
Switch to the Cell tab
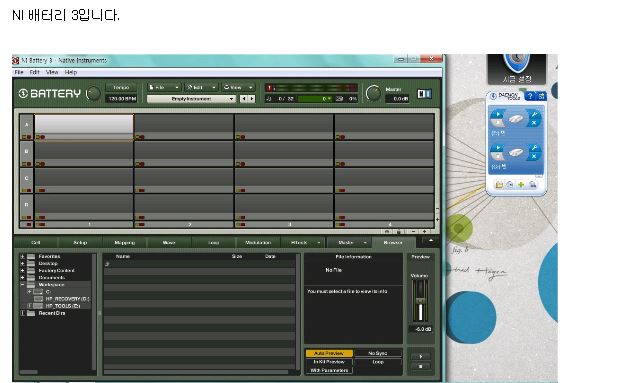(36, 243)
